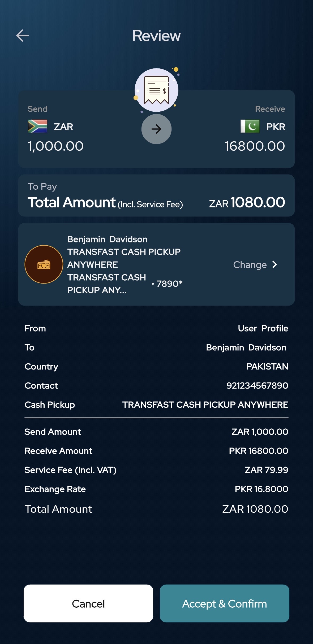Tap the back arrow icon
Viewport: 313px width, 644px height.
click(23, 36)
